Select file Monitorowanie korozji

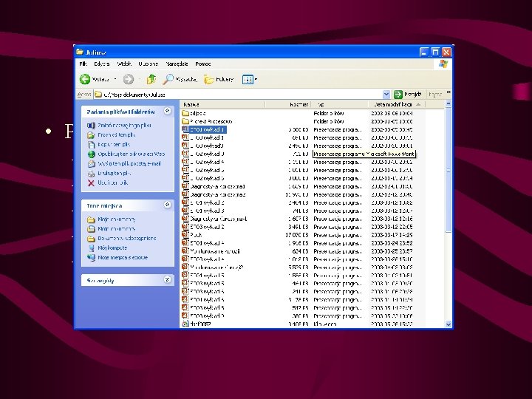click(x=211, y=251)
